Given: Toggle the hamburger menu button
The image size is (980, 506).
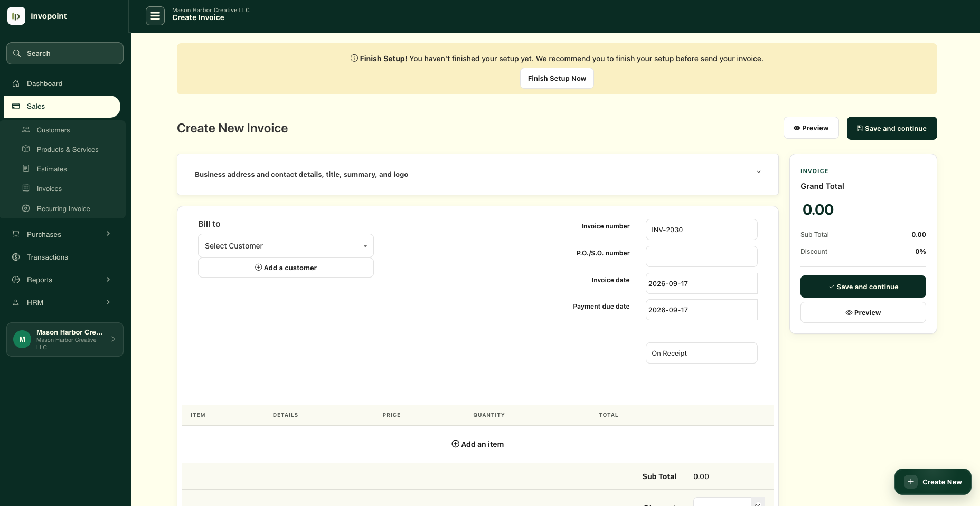Looking at the screenshot, I should coord(155,16).
